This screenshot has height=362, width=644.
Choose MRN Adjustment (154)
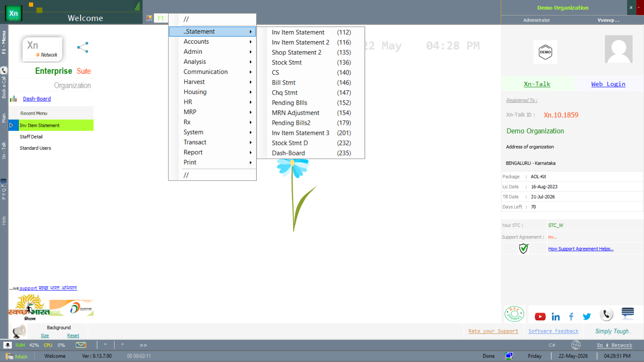(x=311, y=113)
